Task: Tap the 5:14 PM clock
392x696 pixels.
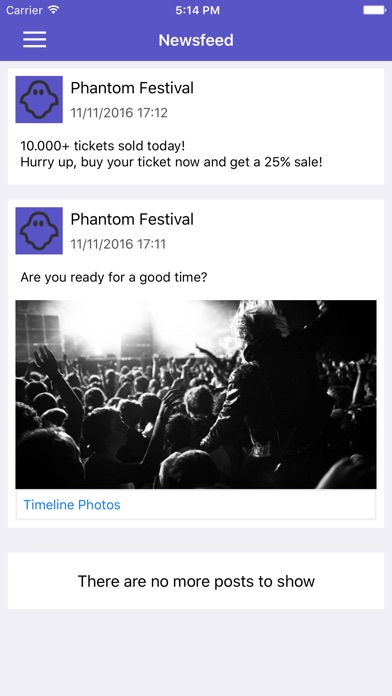Action: (197, 10)
